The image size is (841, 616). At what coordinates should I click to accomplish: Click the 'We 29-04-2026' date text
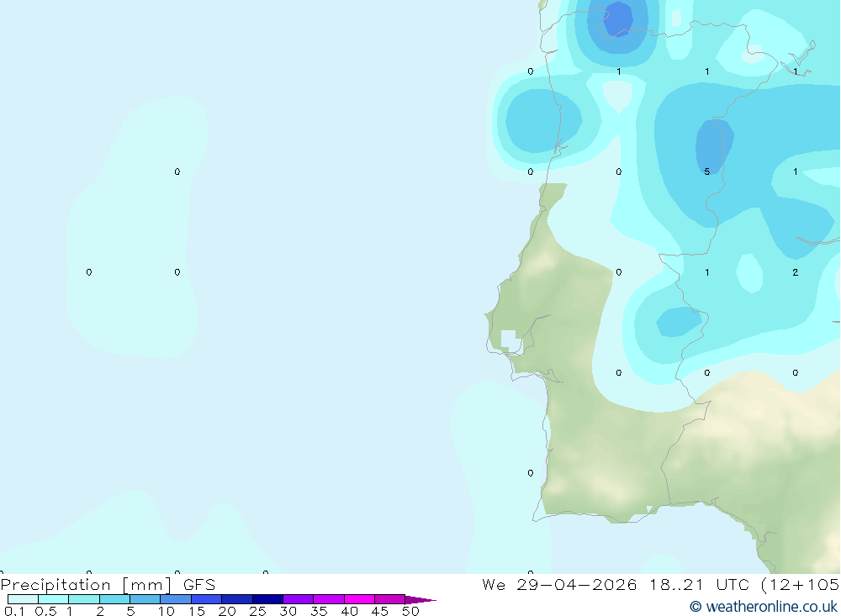tap(559, 584)
